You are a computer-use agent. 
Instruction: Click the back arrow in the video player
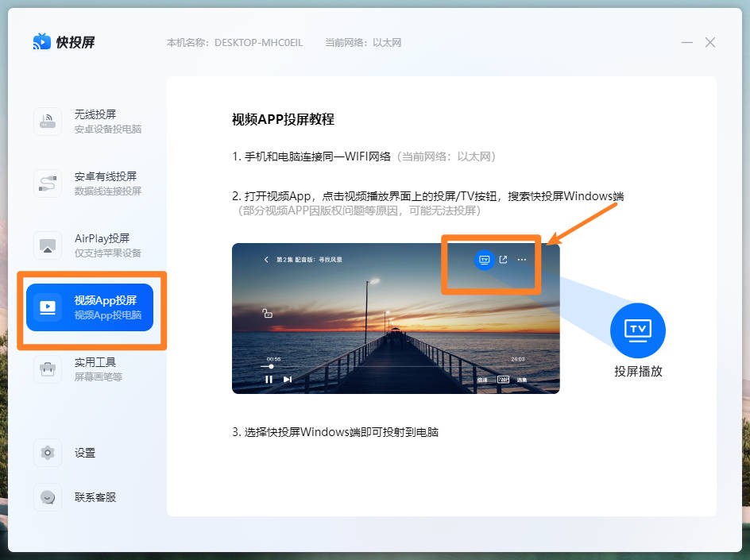click(265, 259)
